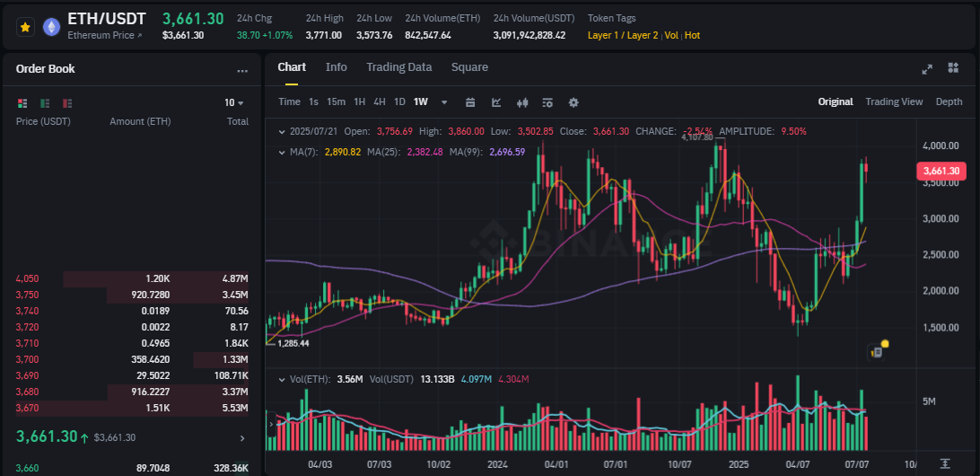Collapse the OHLC data row chevron

point(282,131)
